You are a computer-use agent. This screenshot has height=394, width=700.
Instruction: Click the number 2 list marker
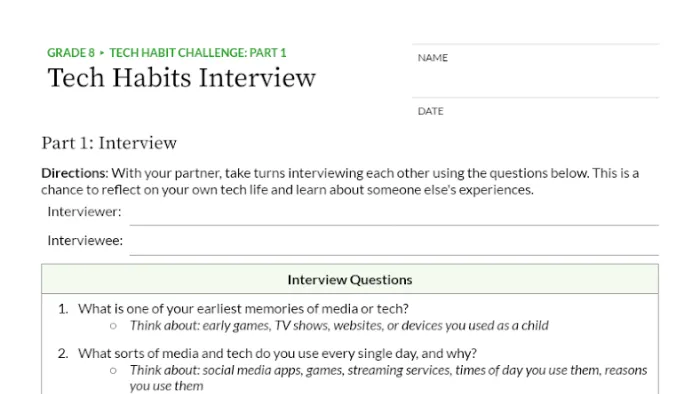tap(63, 353)
